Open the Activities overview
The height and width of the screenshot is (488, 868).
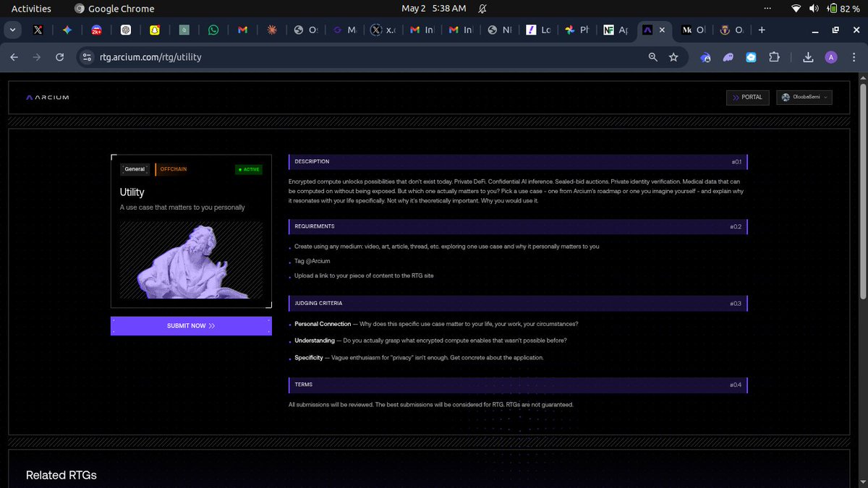[x=31, y=9]
